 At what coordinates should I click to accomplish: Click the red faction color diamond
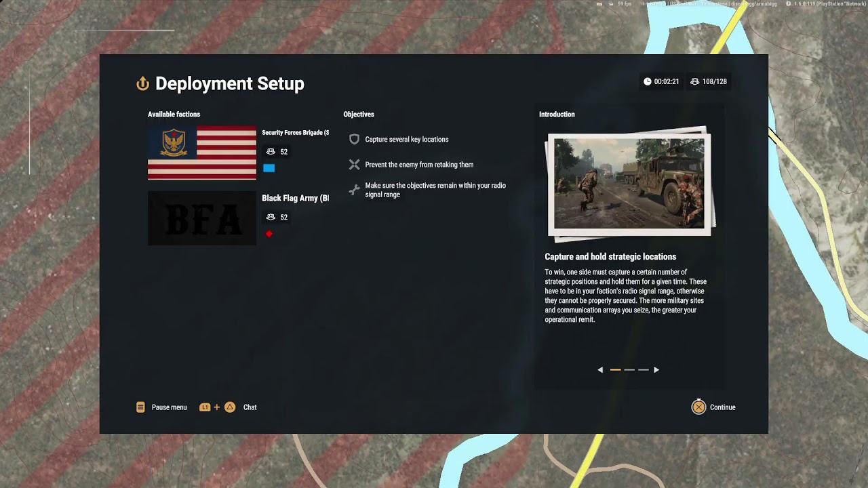point(269,234)
